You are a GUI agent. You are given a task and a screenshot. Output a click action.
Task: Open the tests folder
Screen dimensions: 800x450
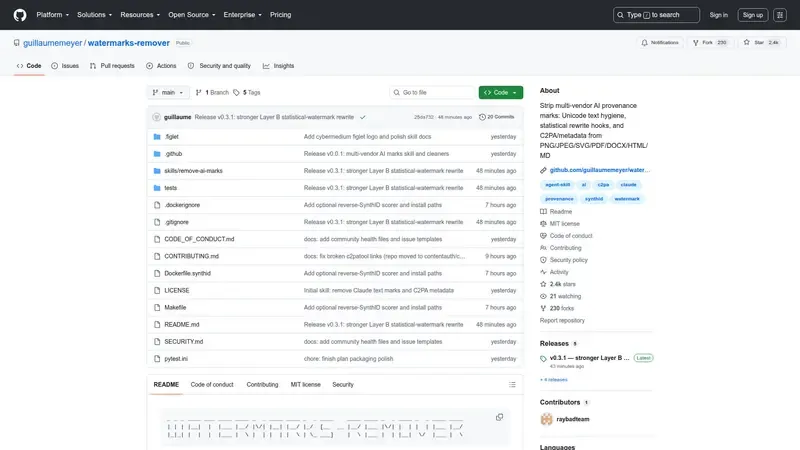pyautogui.click(x=170, y=188)
